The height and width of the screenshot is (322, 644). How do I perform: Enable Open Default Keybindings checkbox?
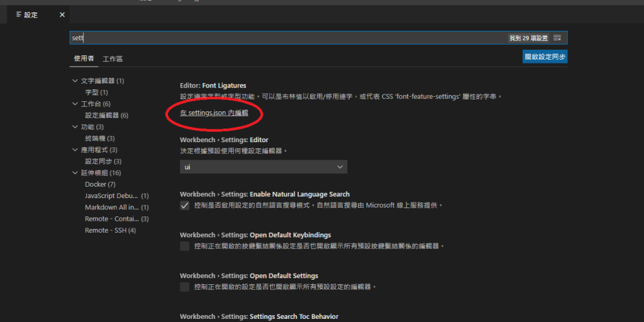click(185, 246)
